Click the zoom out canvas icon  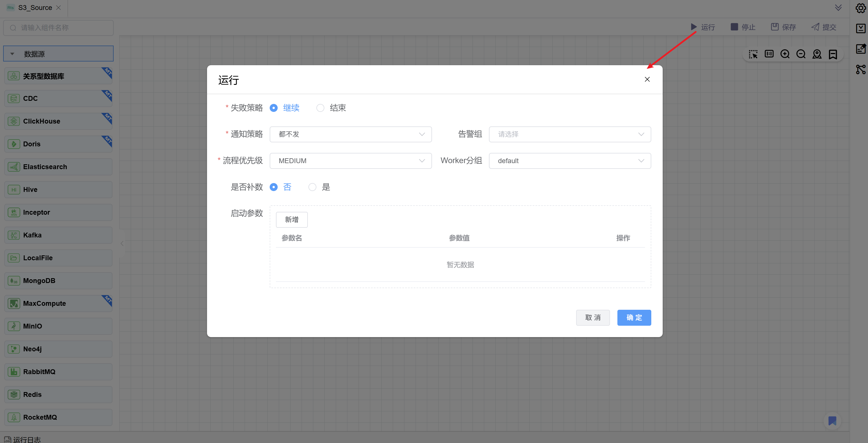pyautogui.click(x=801, y=54)
